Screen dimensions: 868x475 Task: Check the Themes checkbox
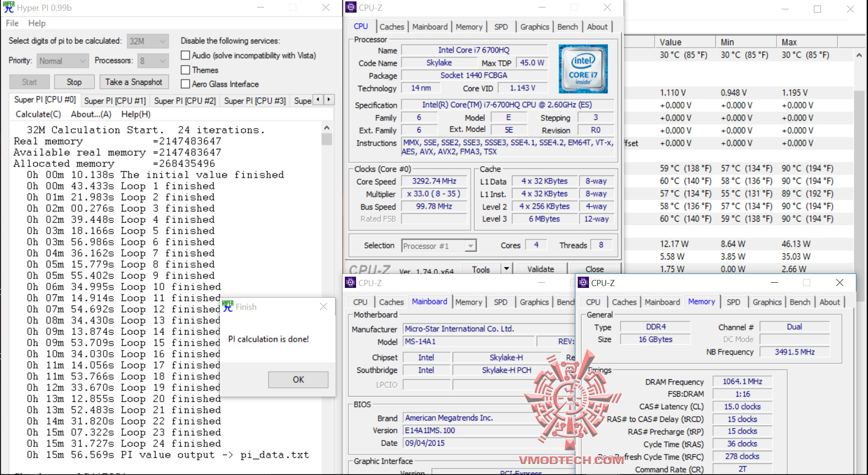point(185,70)
